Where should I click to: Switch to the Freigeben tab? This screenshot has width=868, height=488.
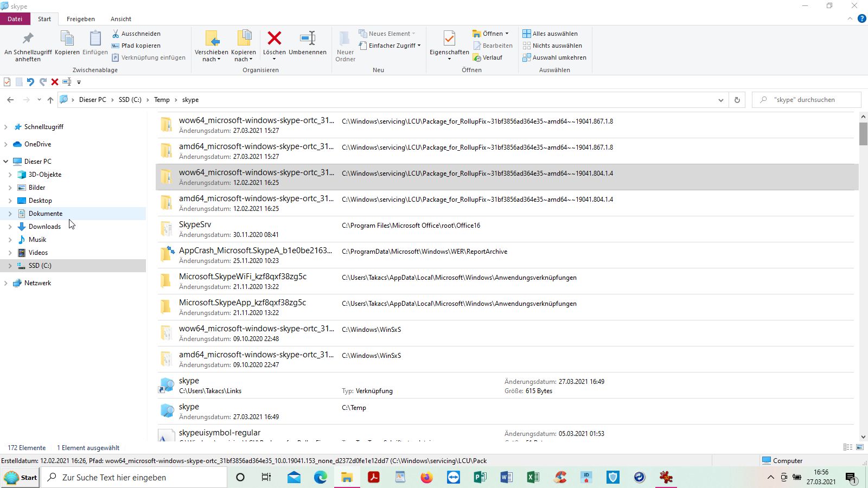click(x=81, y=19)
